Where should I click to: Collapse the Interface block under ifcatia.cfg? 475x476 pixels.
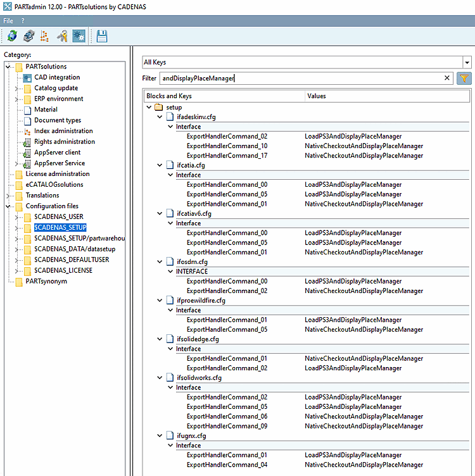170,175
